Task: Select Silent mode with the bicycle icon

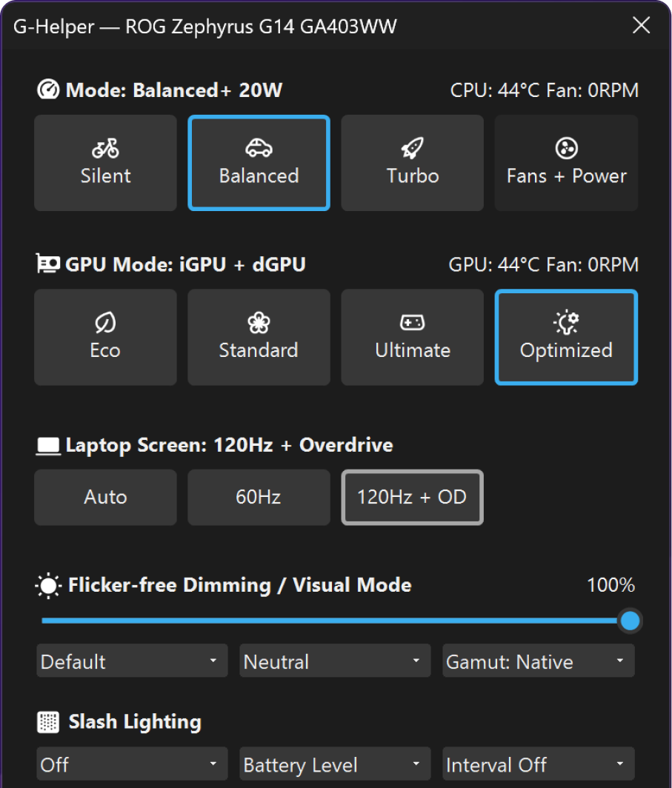Action: click(x=105, y=163)
